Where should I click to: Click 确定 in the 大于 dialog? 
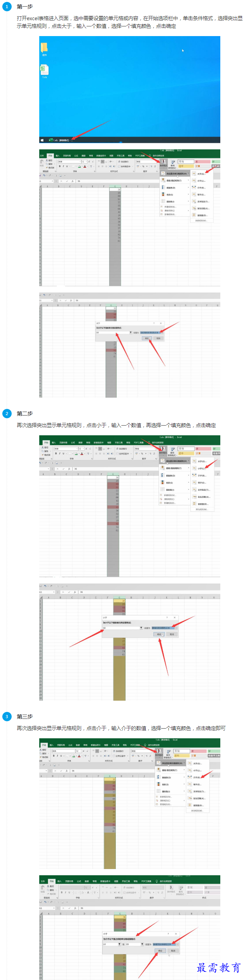pyautogui.click(x=147, y=338)
